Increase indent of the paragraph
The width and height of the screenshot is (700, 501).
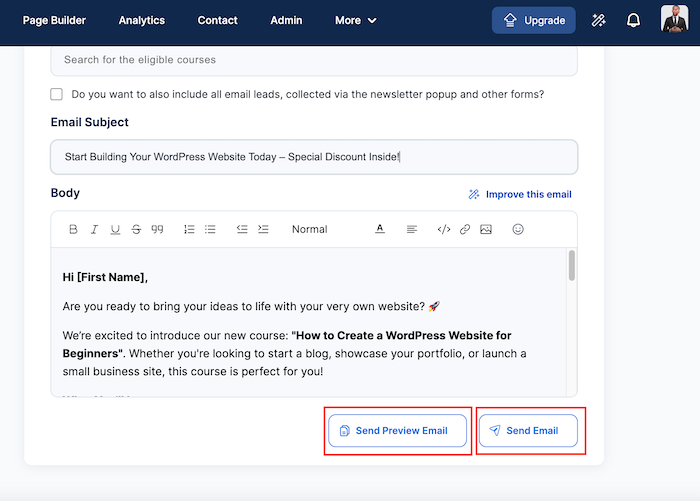coord(263,230)
